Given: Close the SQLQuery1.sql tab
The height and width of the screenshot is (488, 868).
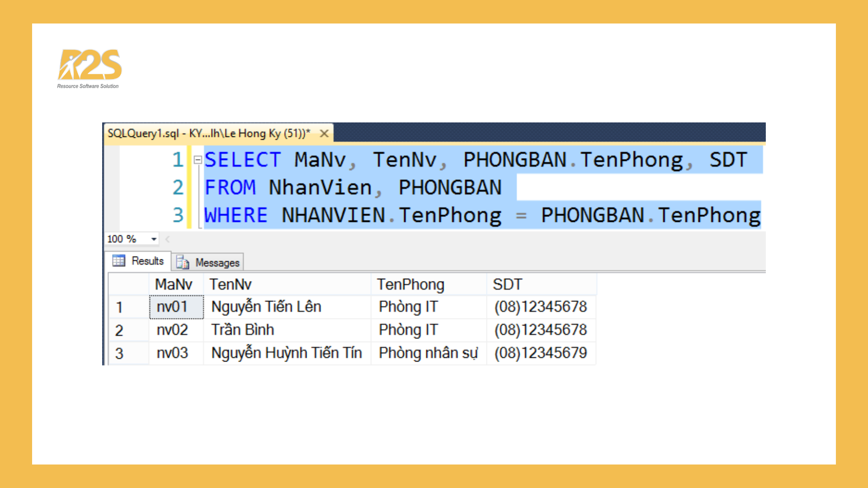Looking at the screenshot, I should [x=325, y=133].
